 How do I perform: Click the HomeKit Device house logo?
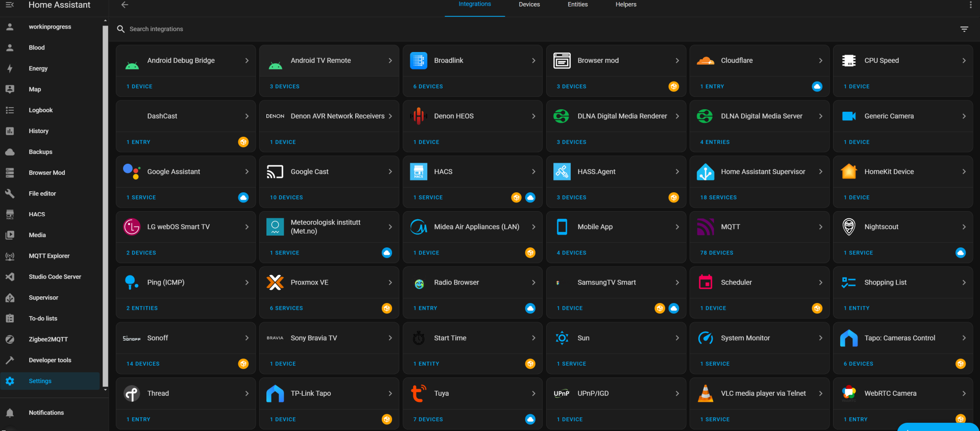[x=849, y=172]
